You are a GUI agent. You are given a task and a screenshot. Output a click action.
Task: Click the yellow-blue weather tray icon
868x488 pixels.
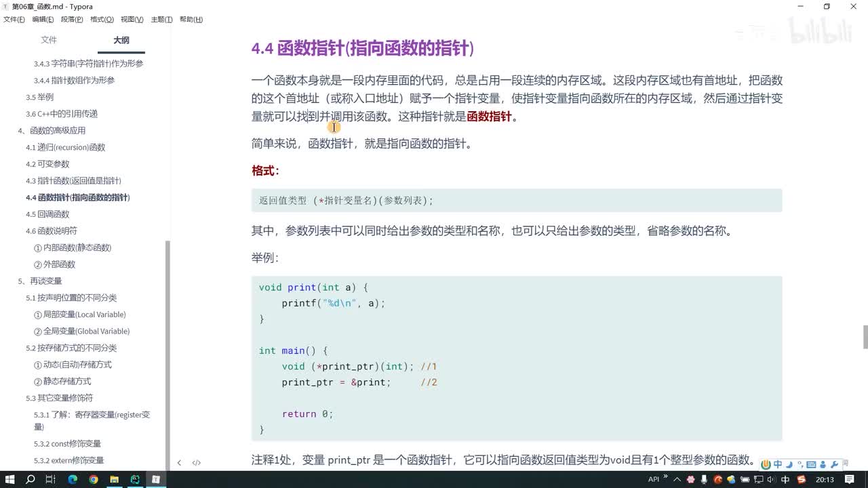point(732,479)
